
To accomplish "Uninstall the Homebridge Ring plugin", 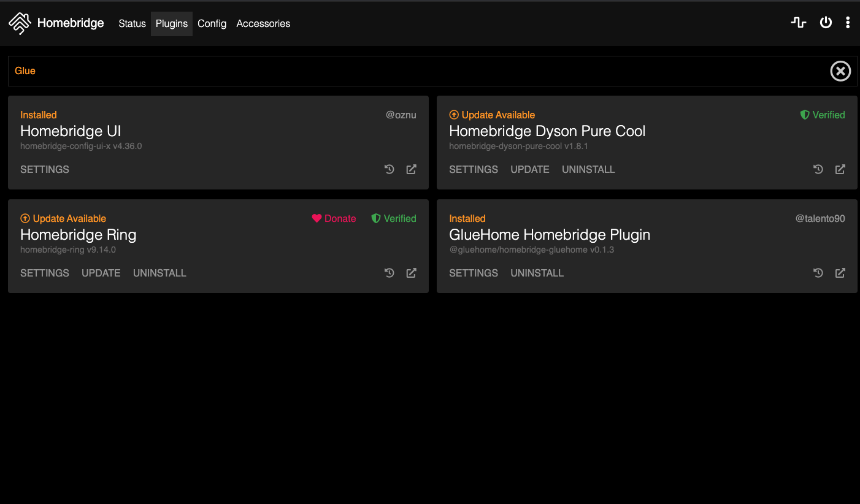I will 159,273.
